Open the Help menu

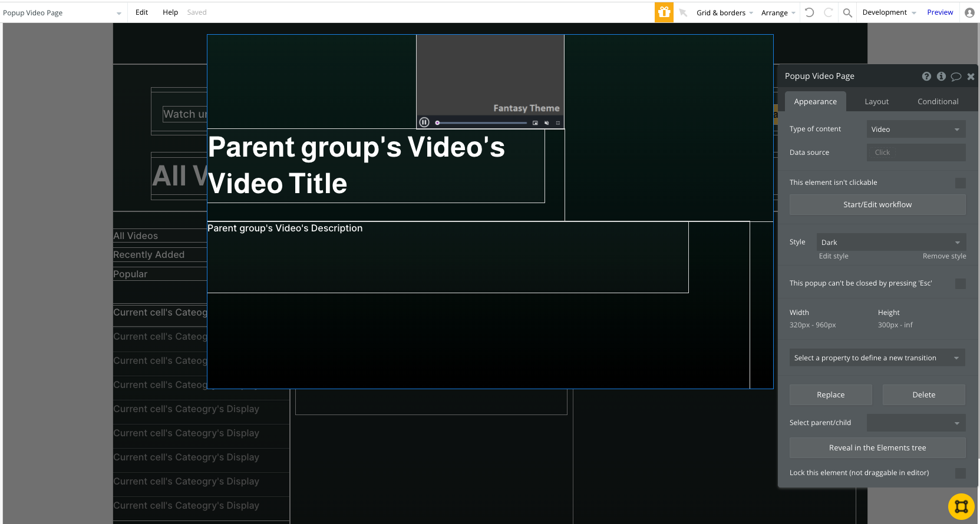170,12
